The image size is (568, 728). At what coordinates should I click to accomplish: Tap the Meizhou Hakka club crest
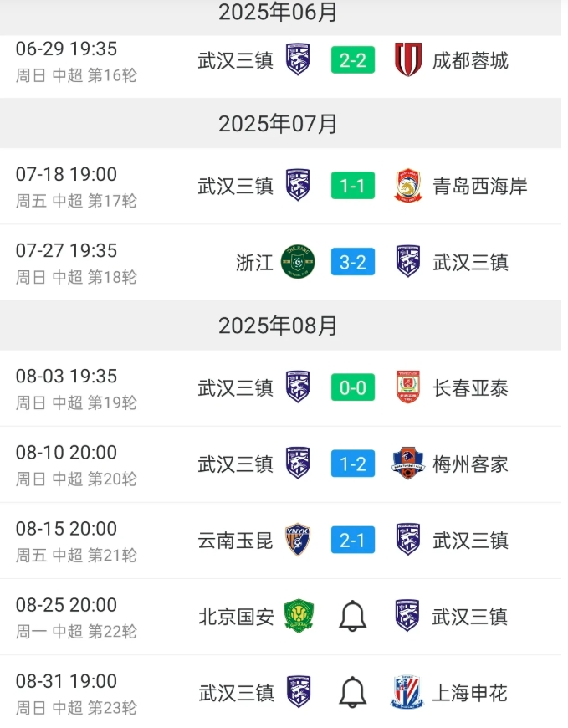tap(407, 464)
